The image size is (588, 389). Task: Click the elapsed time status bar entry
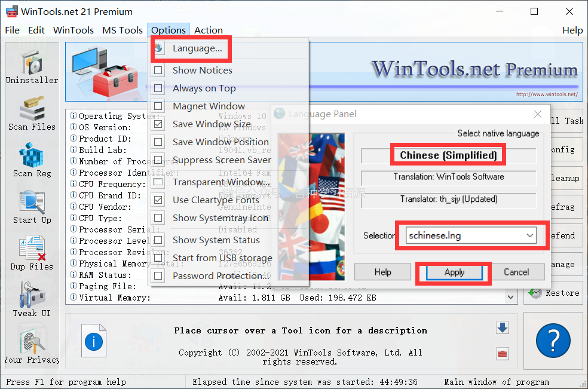pyautogui.click(x=305, y=382)
